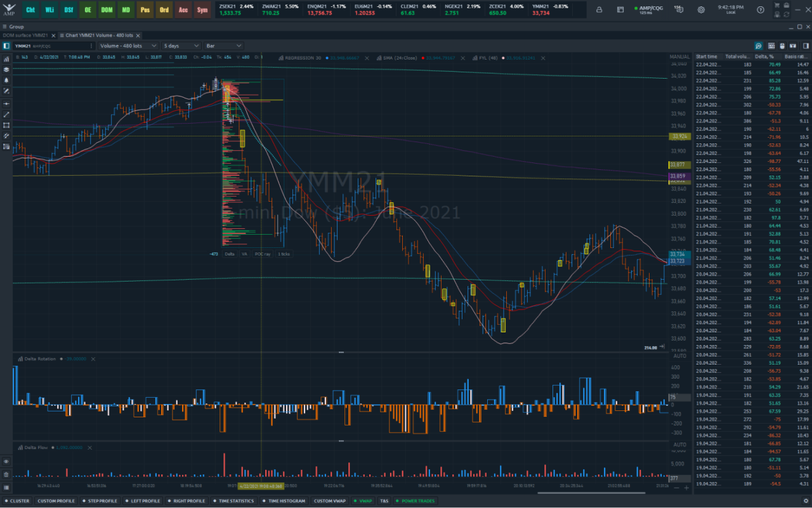812x508 pixels.
Task: Click the alerts bell icon
Action: pos(6,81)
